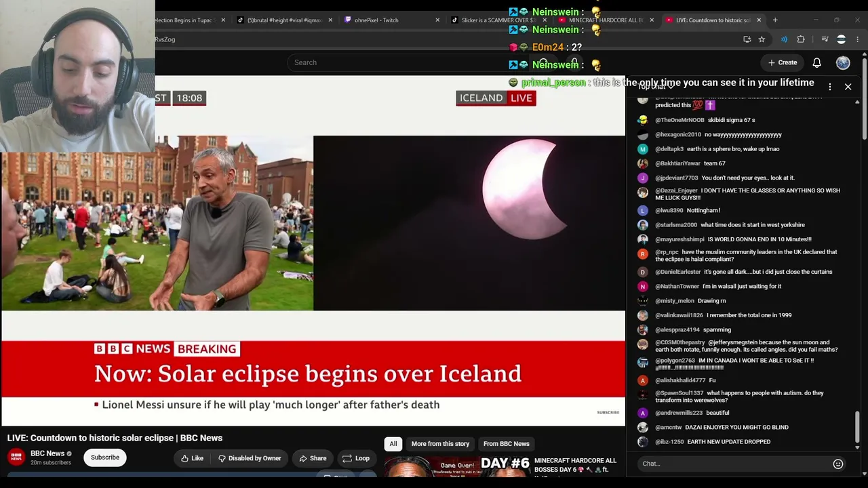Open a new browser tab

pyautogui.click(x=775, y=20)
